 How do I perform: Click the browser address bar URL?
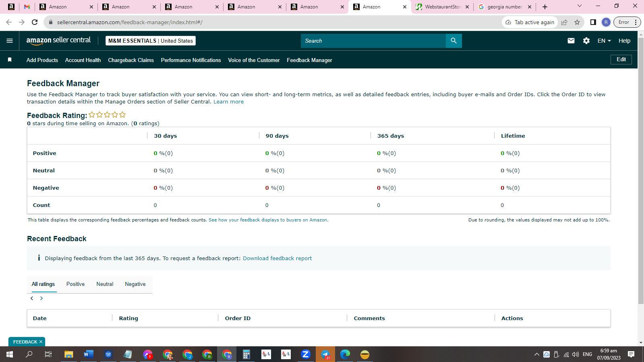(130, 22)
